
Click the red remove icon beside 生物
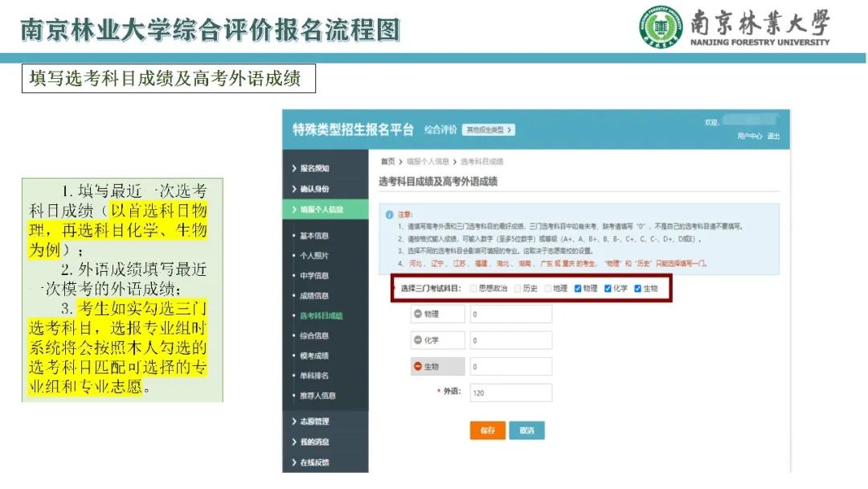(x=418, y=367)
